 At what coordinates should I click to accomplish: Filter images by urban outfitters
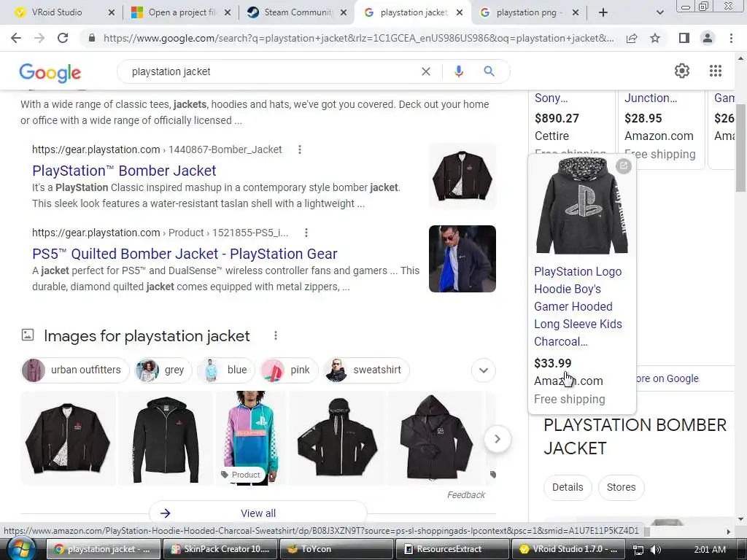pyautogui.click(x=75, y=370)
